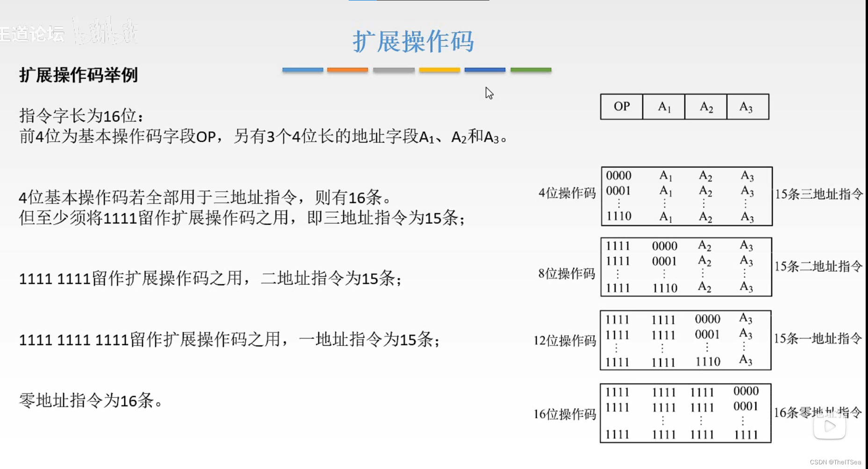The image size is (868, 469).
Task: Click the label 8位操作码
Action: click(x=567, y=274)
